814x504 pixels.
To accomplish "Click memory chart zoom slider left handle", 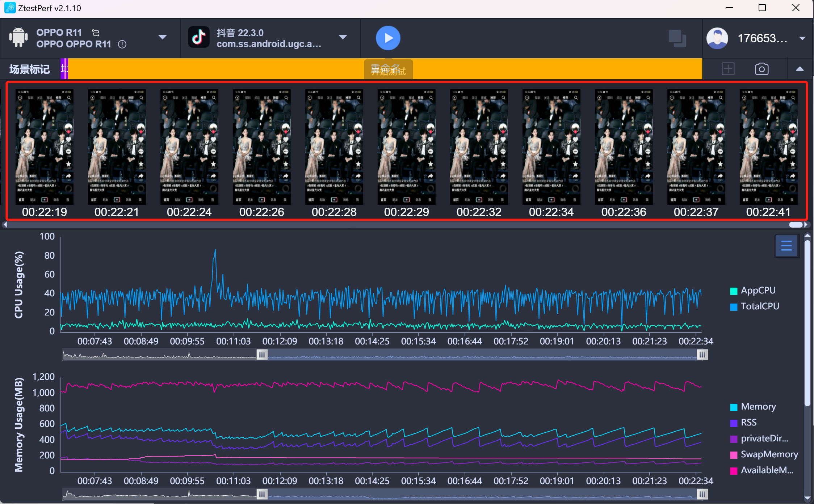I will 262,494.
